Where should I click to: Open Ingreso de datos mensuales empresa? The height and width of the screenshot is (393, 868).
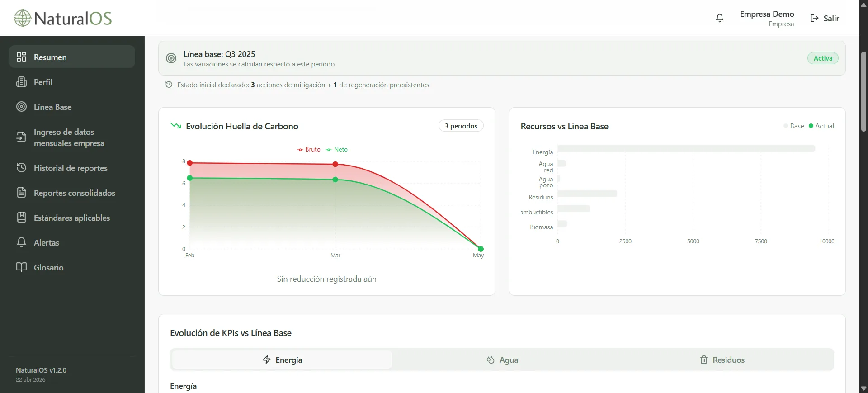pyautogui.click(x=72, y=137)
